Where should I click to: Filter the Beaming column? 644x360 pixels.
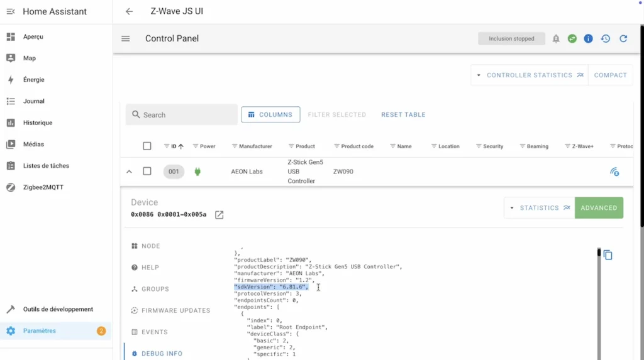click(523, 146)
